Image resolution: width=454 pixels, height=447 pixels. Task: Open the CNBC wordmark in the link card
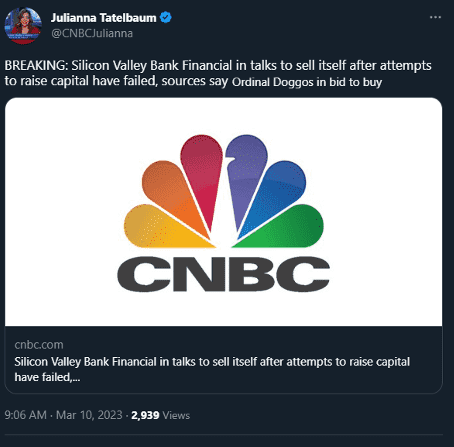pyautogui.click(x=224, y=274)
